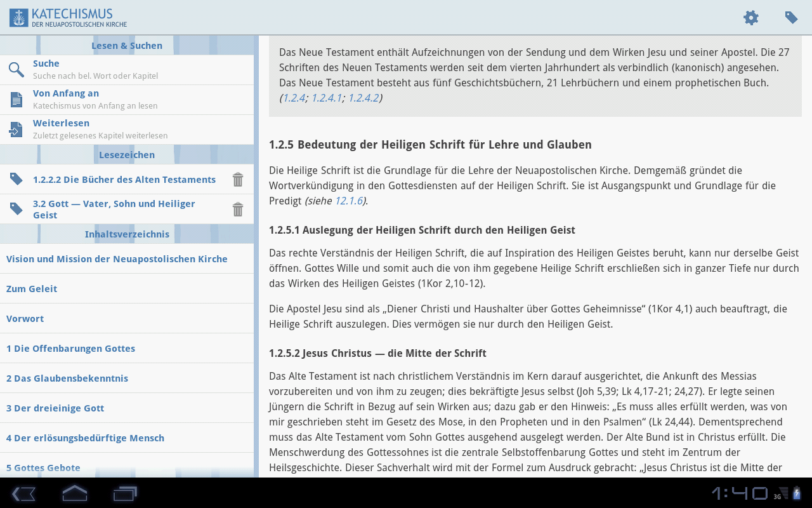The image size is (812, 508).
Task: Tap the magnifier icon beside Suche
Action: tap(16, 69)
